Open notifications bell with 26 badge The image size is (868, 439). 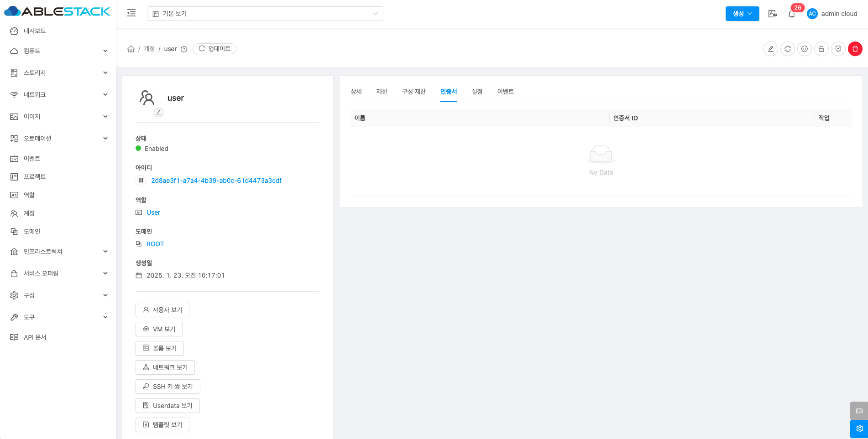[792, 14]
